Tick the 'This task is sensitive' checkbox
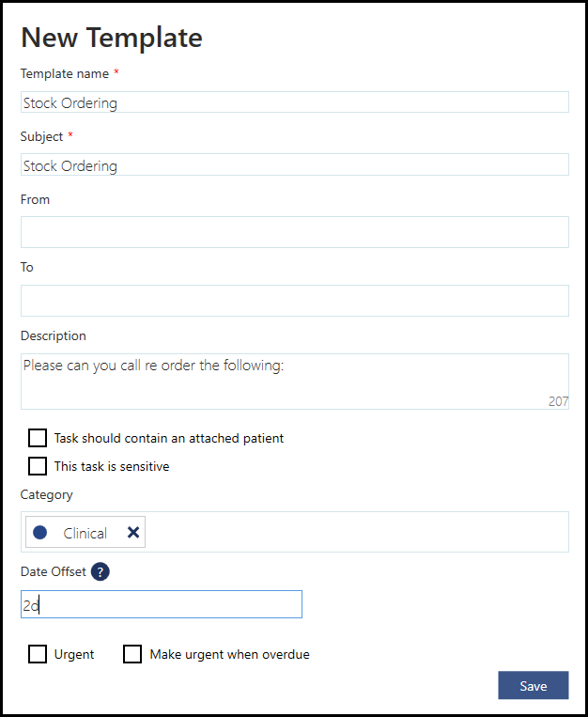This screenshot has width=588, height=717. click(x=38, y=466)
